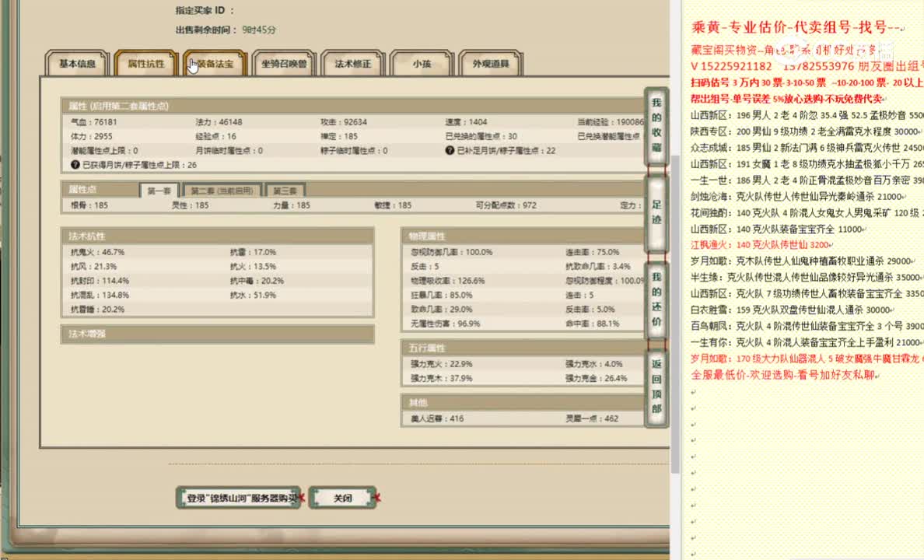Click the 法术增强 section header
924x560 pixels.
pos(218,334)
